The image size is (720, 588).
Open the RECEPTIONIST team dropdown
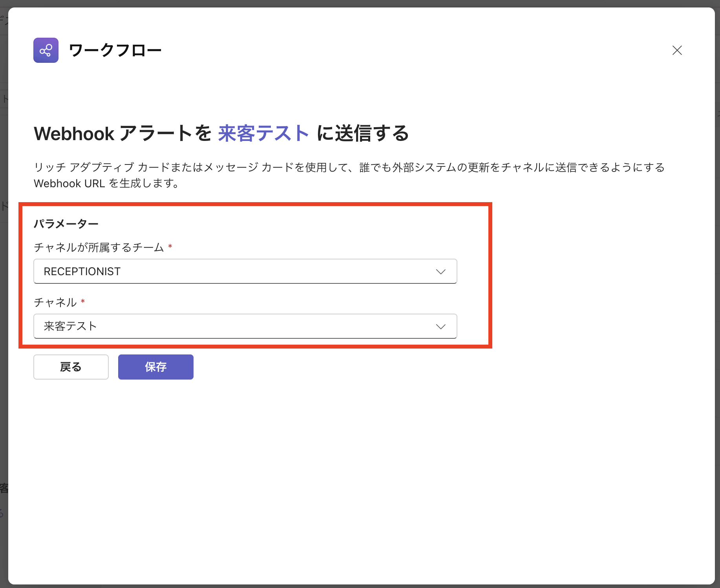pyautogui.click(x=236, y=271)
